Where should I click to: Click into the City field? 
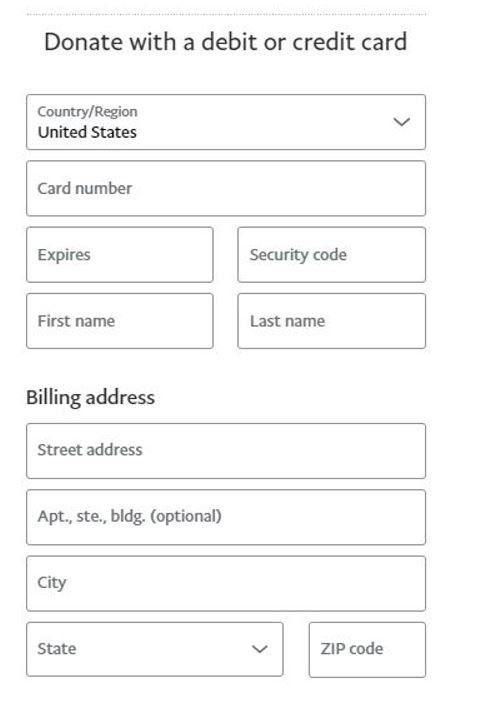[226, 583]
